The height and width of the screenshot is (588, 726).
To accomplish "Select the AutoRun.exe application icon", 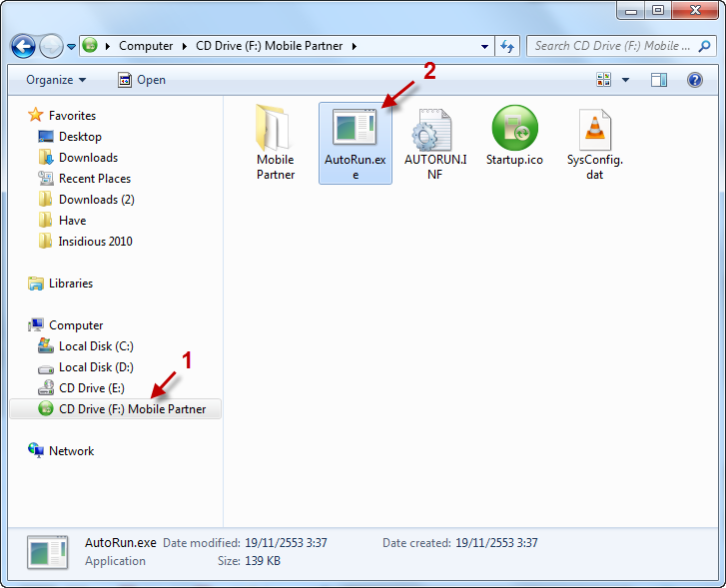I will point(355,126).
